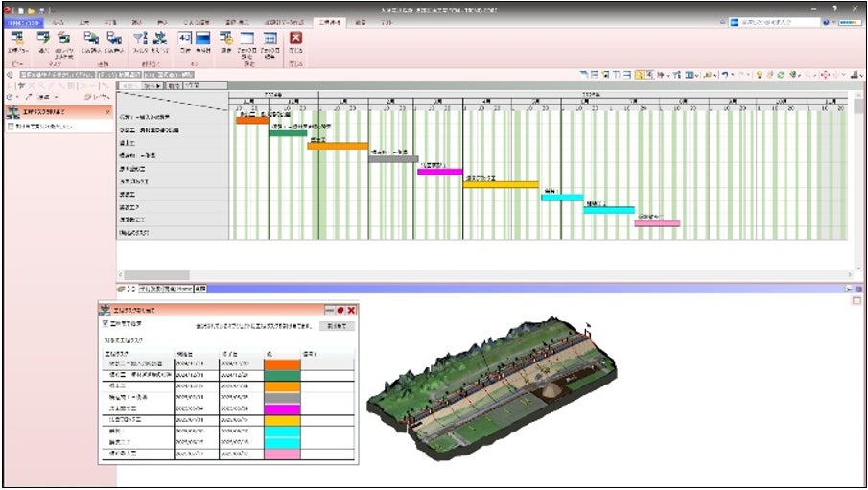This screenshot has height=490, width=868.
Task: Toggle the highlighted yellow icon in right toolbar
Action: click(x=640, y=74)
